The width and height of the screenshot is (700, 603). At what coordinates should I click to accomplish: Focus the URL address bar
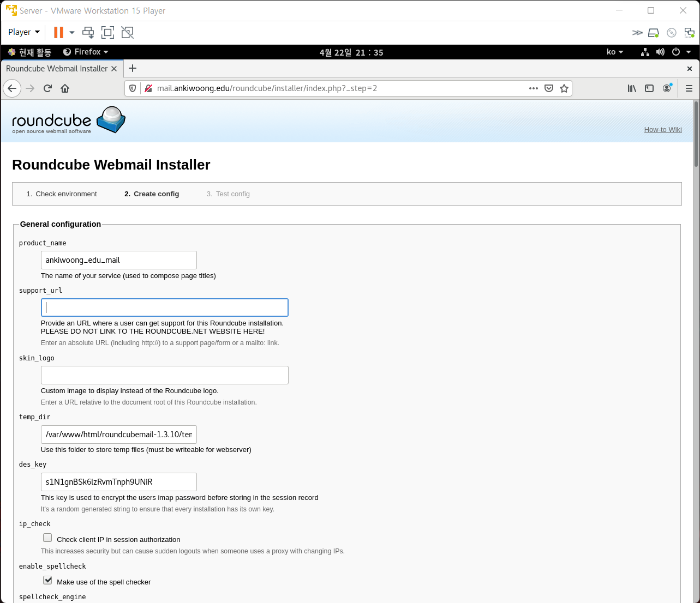(338, 88)
